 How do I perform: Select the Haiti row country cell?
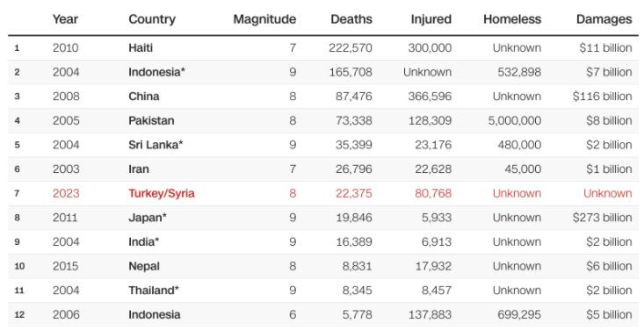(x=141, y=48)
